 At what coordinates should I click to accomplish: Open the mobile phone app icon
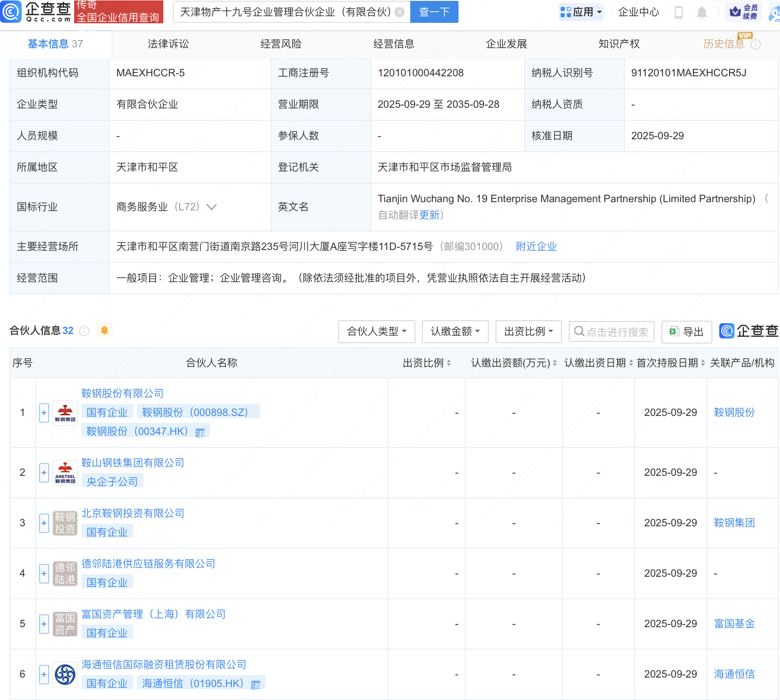pos(678,12)
